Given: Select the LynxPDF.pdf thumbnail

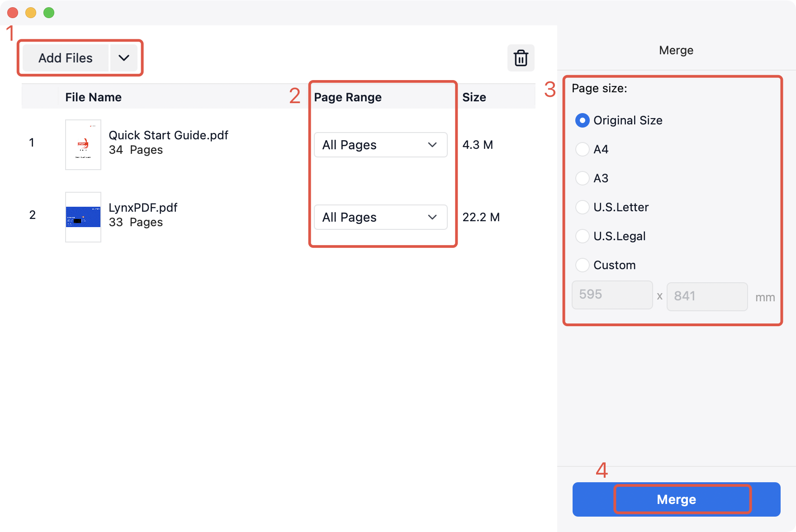Looking at the screenshot, I should (83, 217).
